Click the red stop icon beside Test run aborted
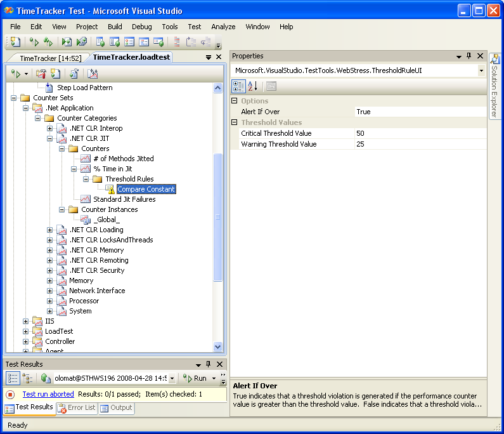This screenshot has height=434, width=504. coord(10,395)
